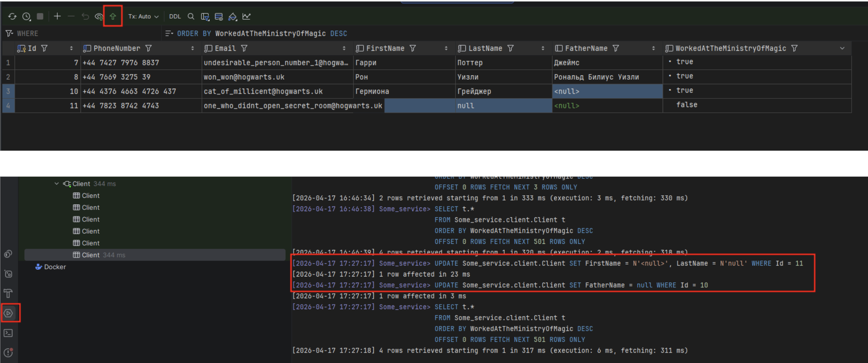Select the LastName cell Грейнджер
This screenshot has width=868, height=363.
503,91
